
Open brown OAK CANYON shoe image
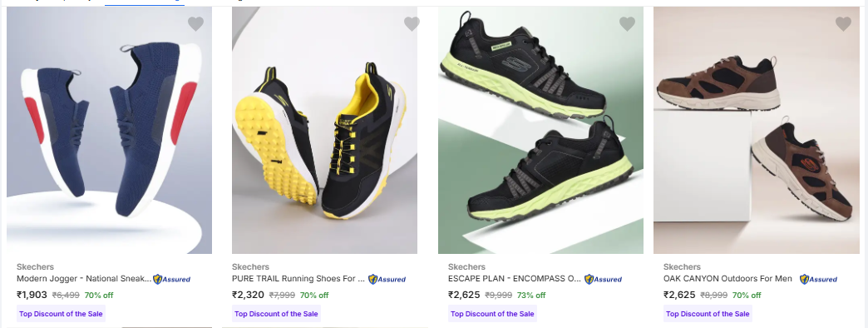coord(757,130)
